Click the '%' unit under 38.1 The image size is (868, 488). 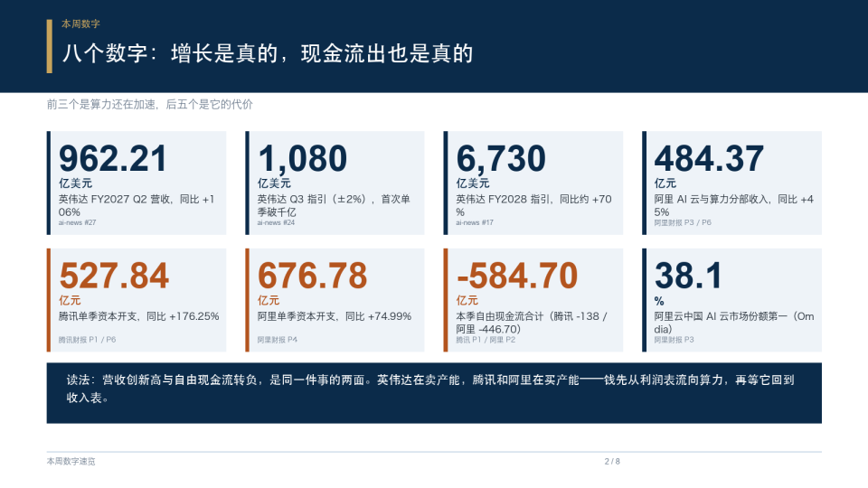pos(659,301)
